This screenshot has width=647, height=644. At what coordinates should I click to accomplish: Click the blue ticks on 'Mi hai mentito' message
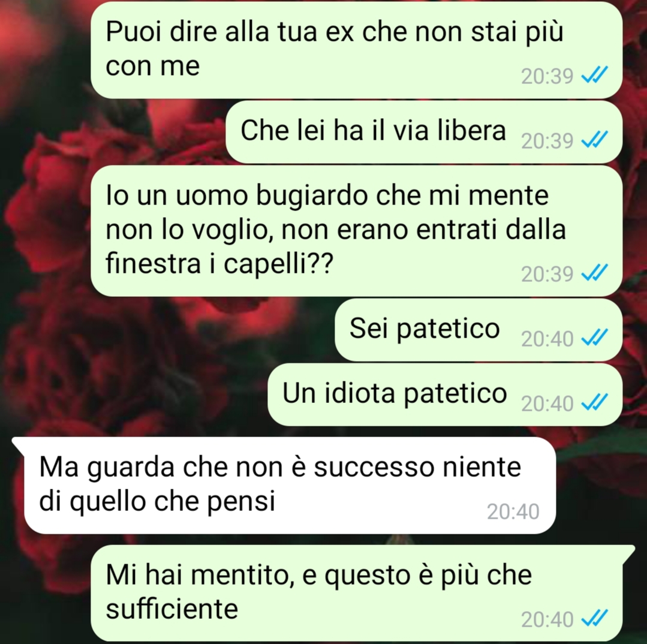pyautogui.click(x=594, y=618)
